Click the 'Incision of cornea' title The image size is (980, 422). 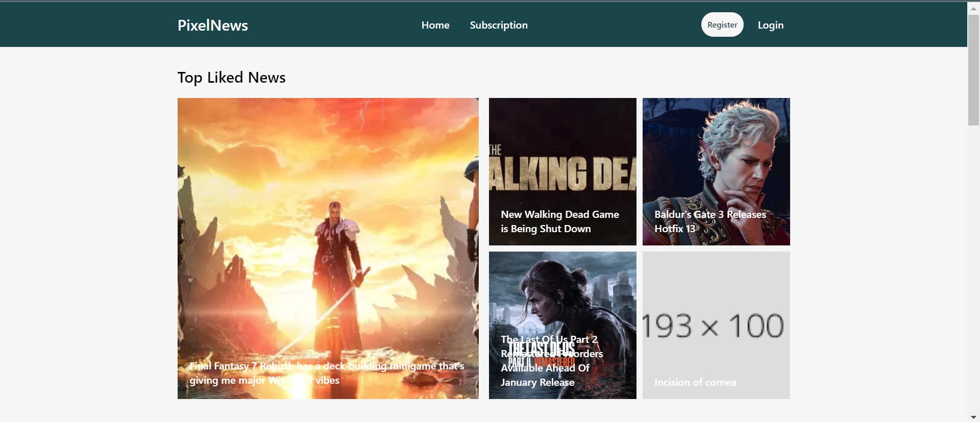tap(695, 382)
